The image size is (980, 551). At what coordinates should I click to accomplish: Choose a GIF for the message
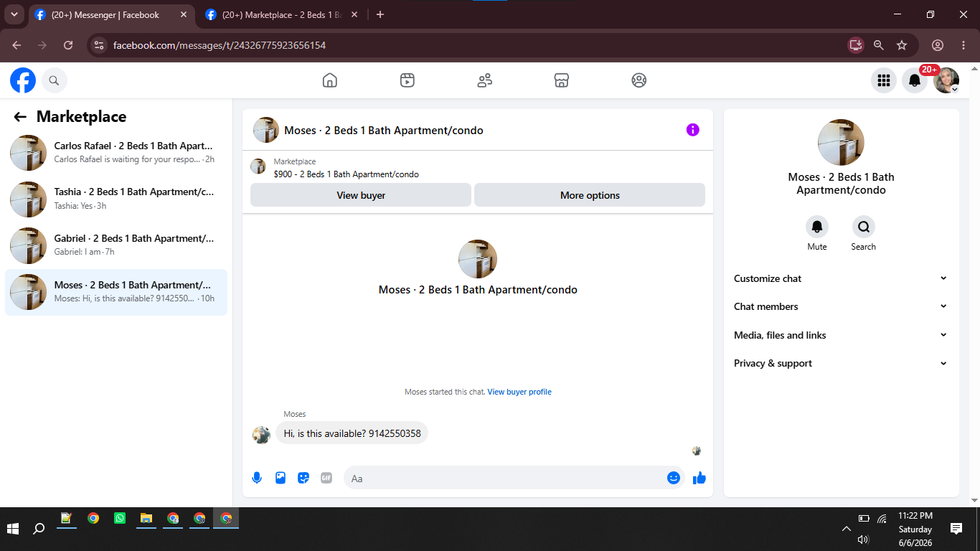tap(326, 478)
